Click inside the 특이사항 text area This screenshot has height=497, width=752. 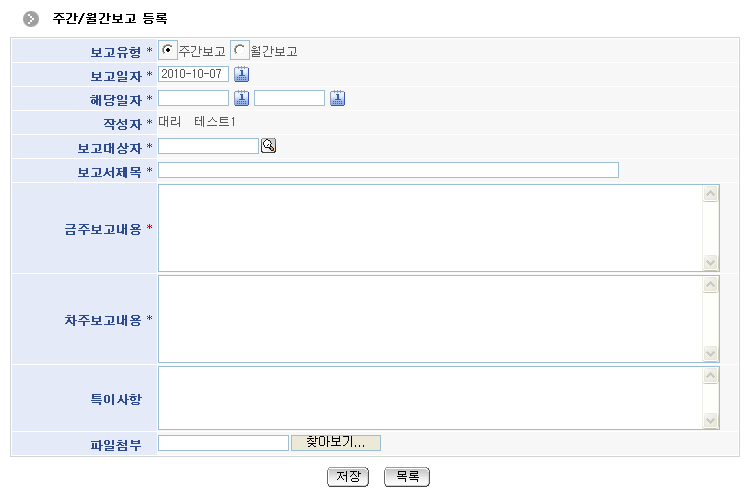click(x=430, y=398)
